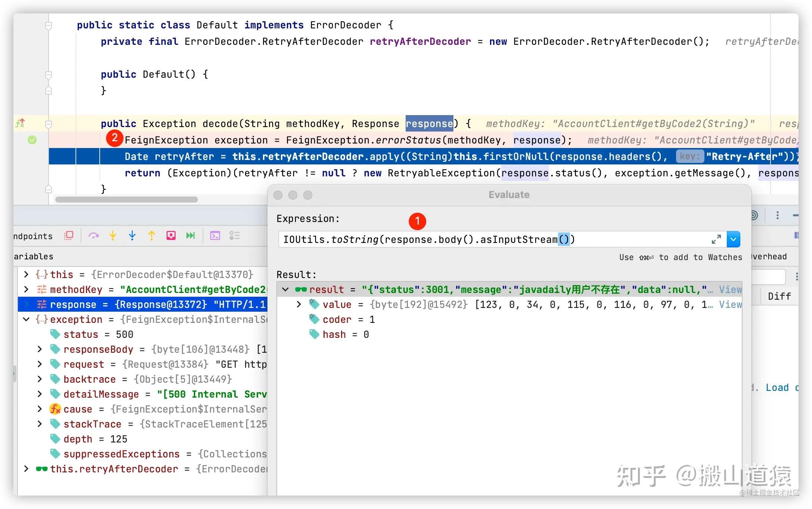This screenshot has height=509, width=812.
Task: Collapse the exception variable node
Action: coord(26,320)
